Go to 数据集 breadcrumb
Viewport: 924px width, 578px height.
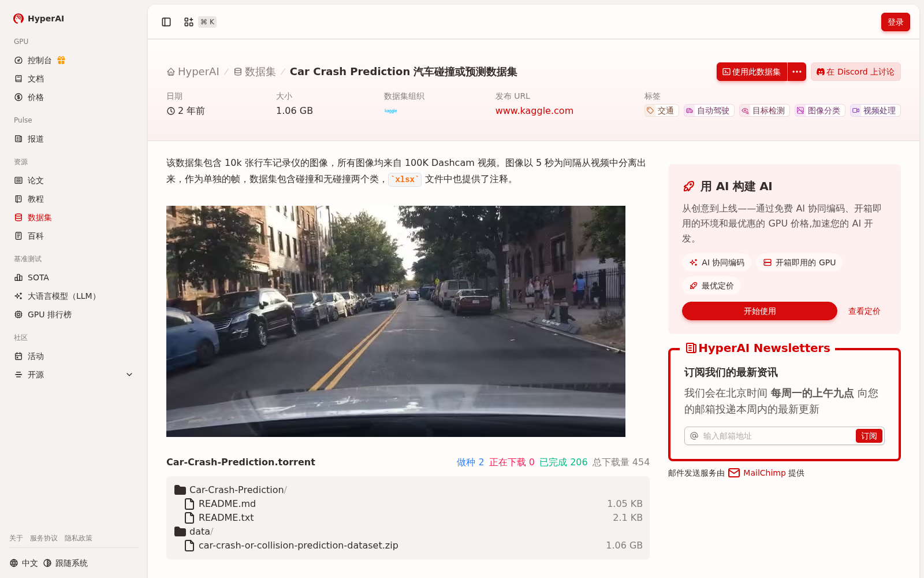[255, 72]
